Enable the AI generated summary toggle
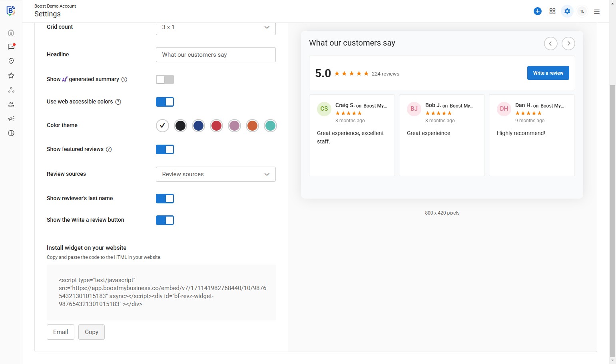Viewport: 616px width, 364px height. pyautogui.click(x=165, y=80)
